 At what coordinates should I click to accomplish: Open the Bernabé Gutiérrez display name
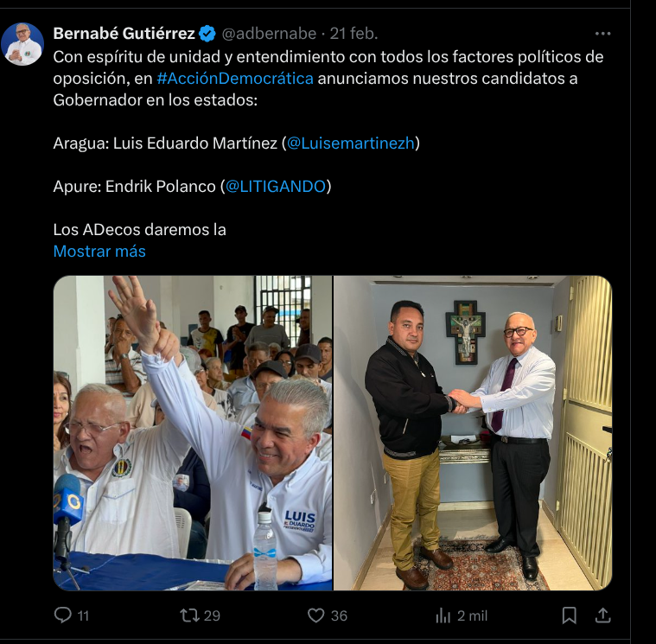pyautogui.click(x=124, y=34)
